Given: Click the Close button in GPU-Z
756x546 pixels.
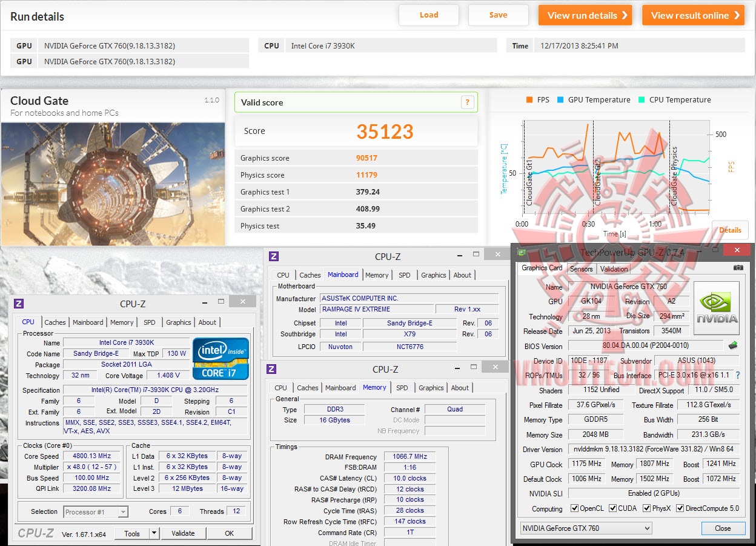Looking at the screenshot, I should [x=723, y=528].
